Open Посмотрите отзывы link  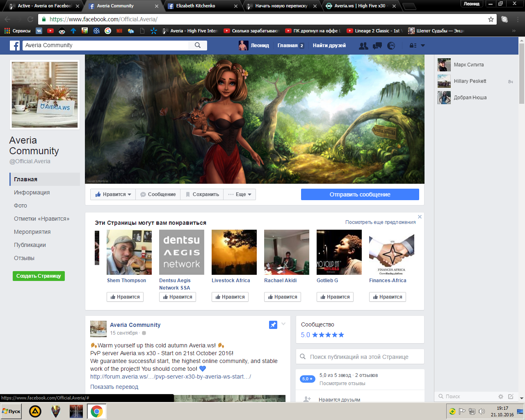point(342,383)
